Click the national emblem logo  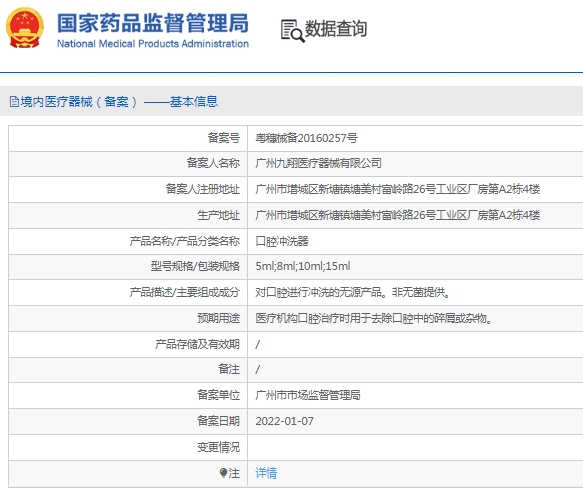click(25, 28)
